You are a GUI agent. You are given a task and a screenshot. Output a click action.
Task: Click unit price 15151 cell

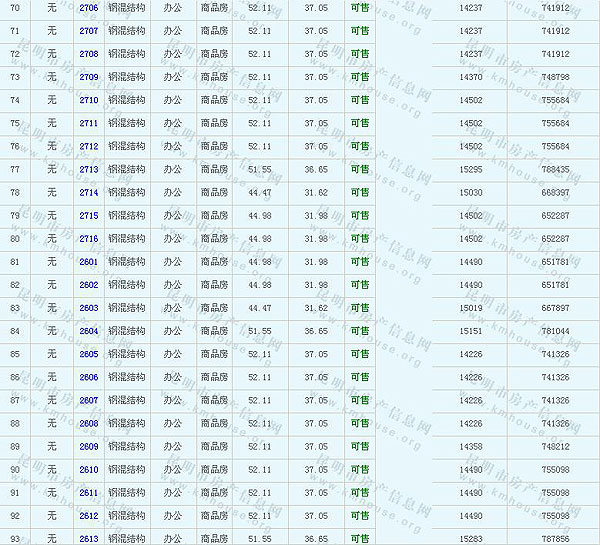(x=471, y=331)
